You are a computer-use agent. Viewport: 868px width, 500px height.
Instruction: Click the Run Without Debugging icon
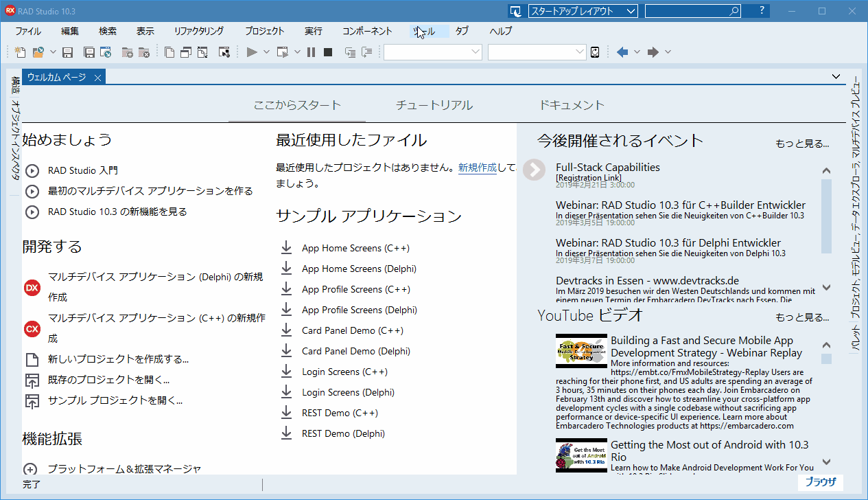click(x=283, y=52)
